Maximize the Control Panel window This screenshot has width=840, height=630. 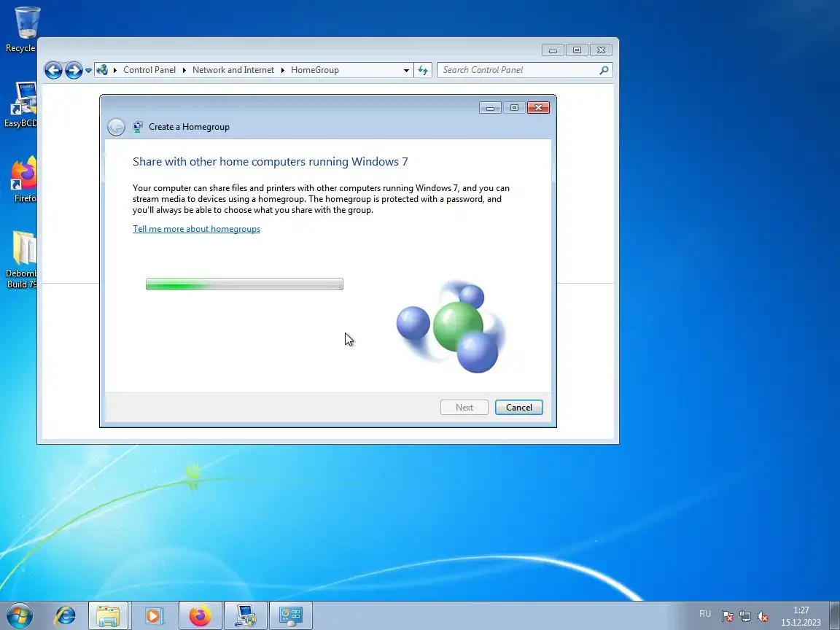577,50
